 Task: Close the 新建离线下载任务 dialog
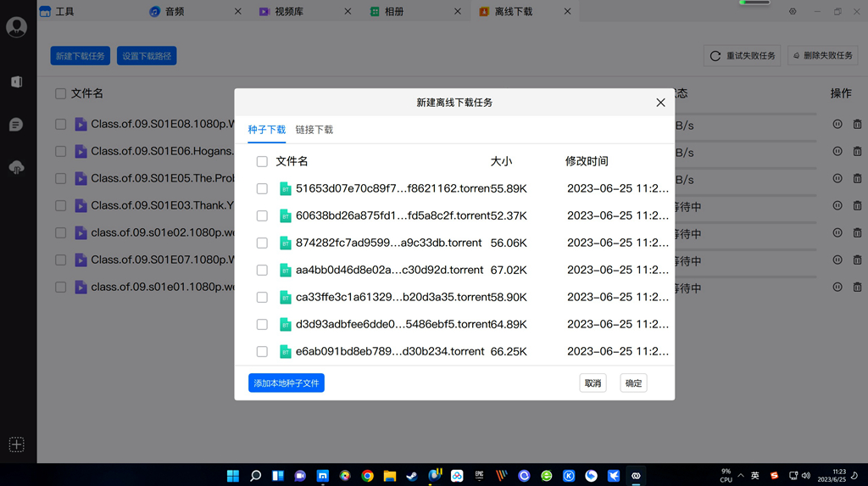pyautogui.click(x=660, y=103)
